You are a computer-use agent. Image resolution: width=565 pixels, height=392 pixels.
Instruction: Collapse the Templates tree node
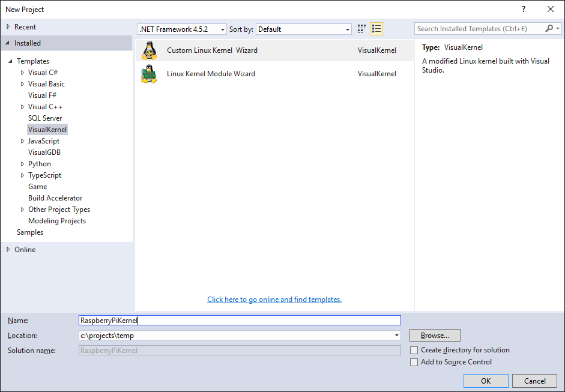tap(10, 61)
